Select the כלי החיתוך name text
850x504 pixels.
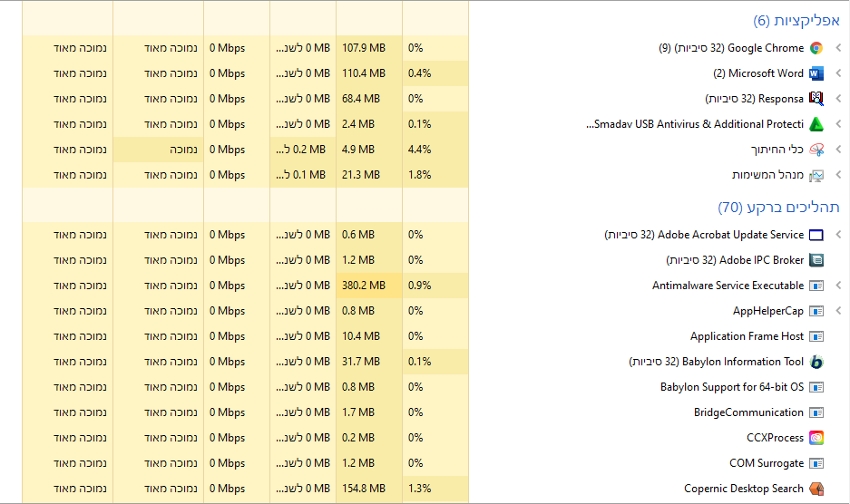point(777,150)
